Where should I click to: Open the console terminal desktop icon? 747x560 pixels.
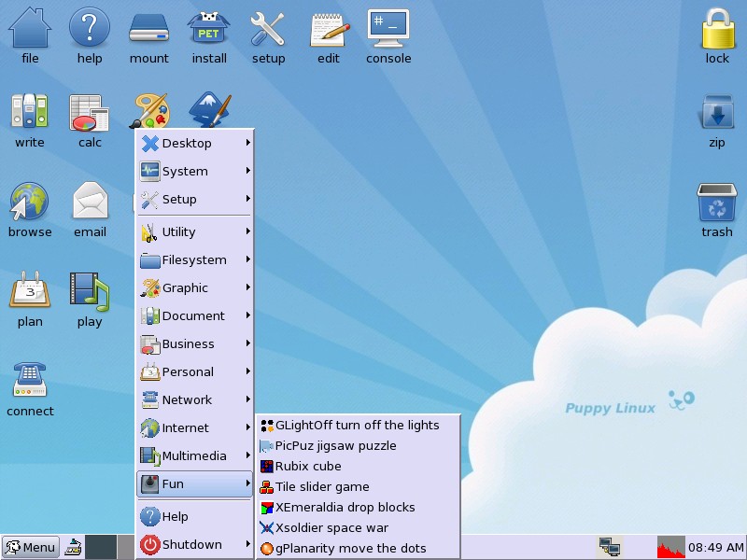(x=388, y=31)
